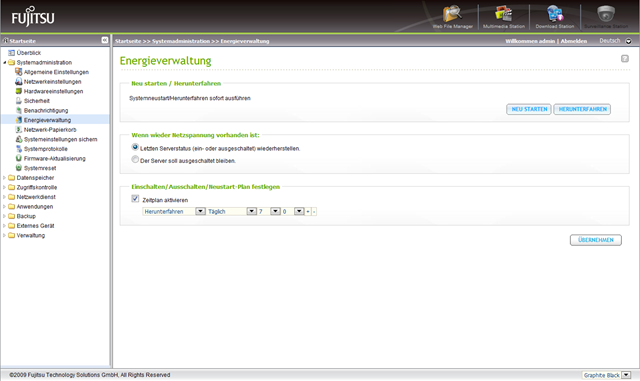The image size is (640, 381).
Task: Open Netzwerkeinstellungen in the tree
Action: [52, 82]
